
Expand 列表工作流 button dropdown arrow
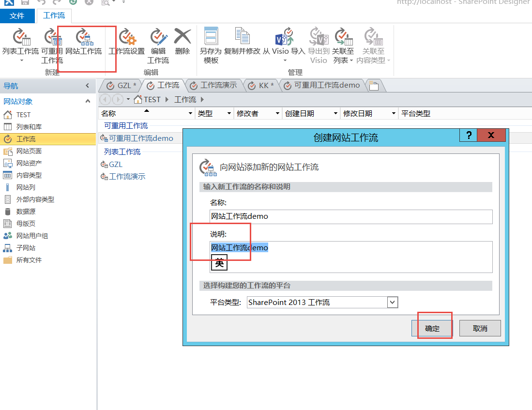(x=21, y=61)
